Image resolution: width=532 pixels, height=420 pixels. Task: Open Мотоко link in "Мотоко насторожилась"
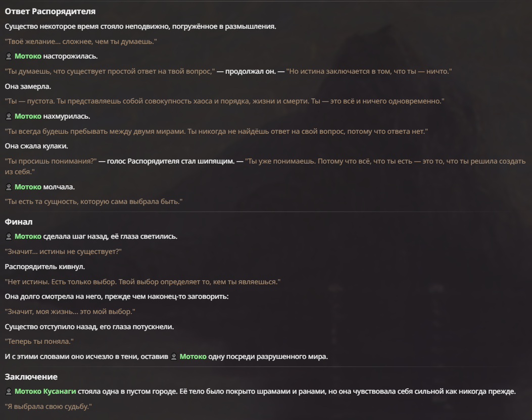click(x=28, y=56)
